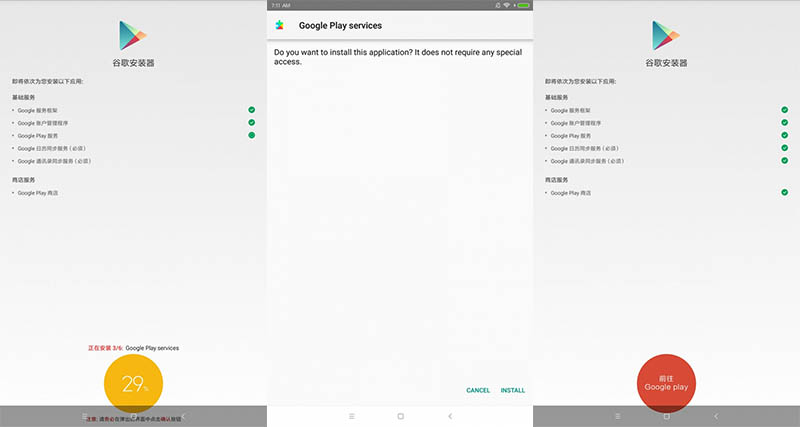The width and height of the screenshot is (800, 427).
Task: Click the INSTALL button
Action: pyautogui.click(x=513, y=390)
